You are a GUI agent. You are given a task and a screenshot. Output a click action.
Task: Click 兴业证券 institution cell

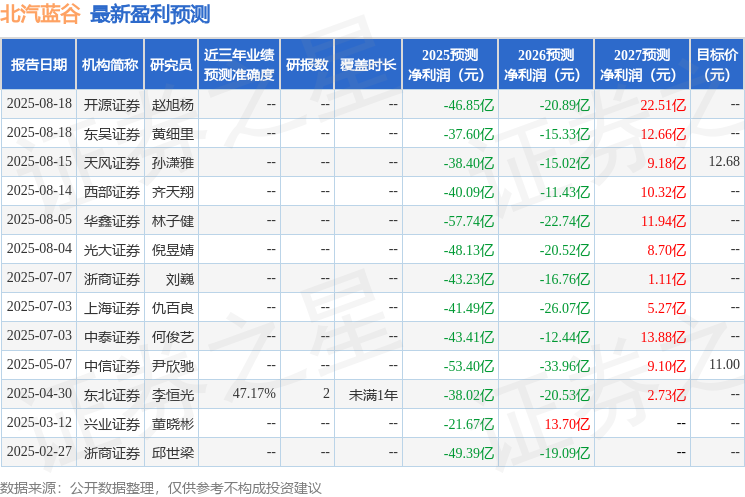click(112, 424)
